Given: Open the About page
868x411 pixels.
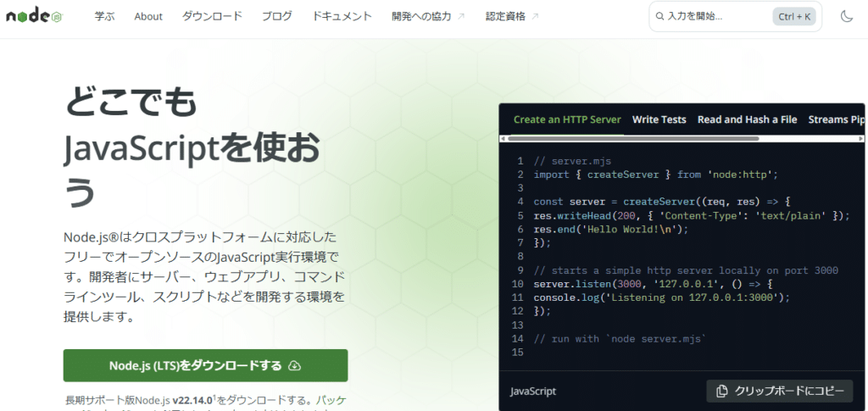Looking at the screenshot, I should tap(148, 17).
